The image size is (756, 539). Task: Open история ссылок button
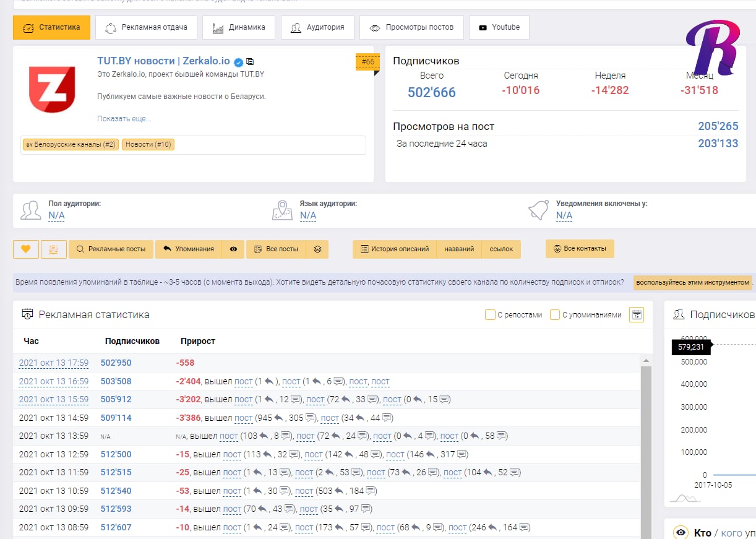pos(501,249)
